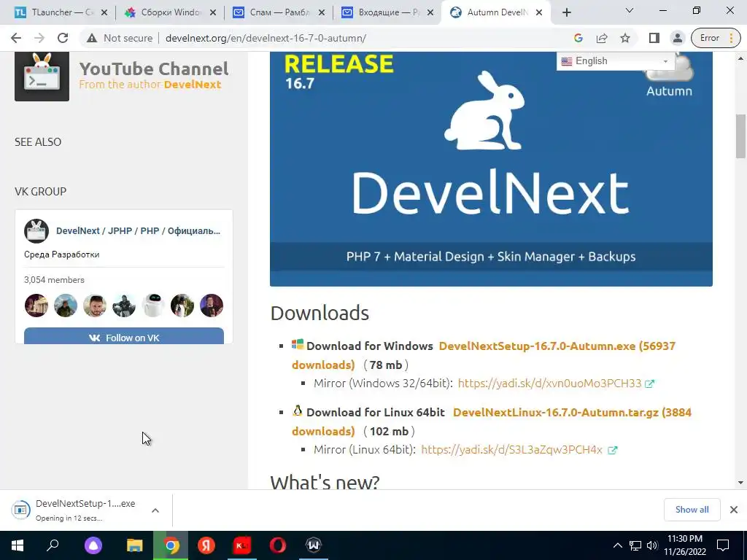This screenshot has height=560, width=747.
Task: Click the first VK member avatar
Action: (x=36, y=306)
